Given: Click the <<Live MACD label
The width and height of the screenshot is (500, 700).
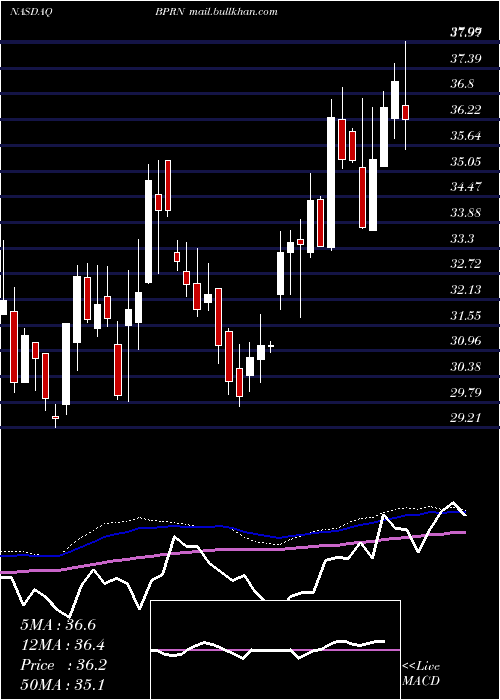Looking at the screenshot, I should point(421,673).
